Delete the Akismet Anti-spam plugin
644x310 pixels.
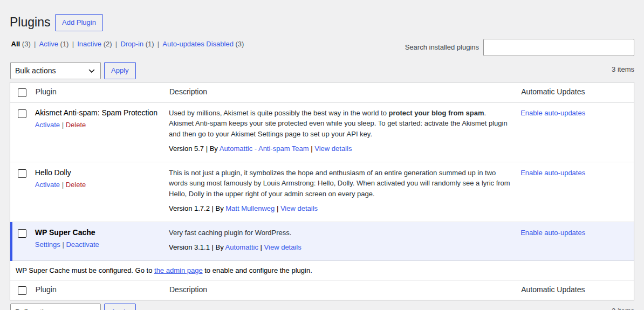[76, 125]
